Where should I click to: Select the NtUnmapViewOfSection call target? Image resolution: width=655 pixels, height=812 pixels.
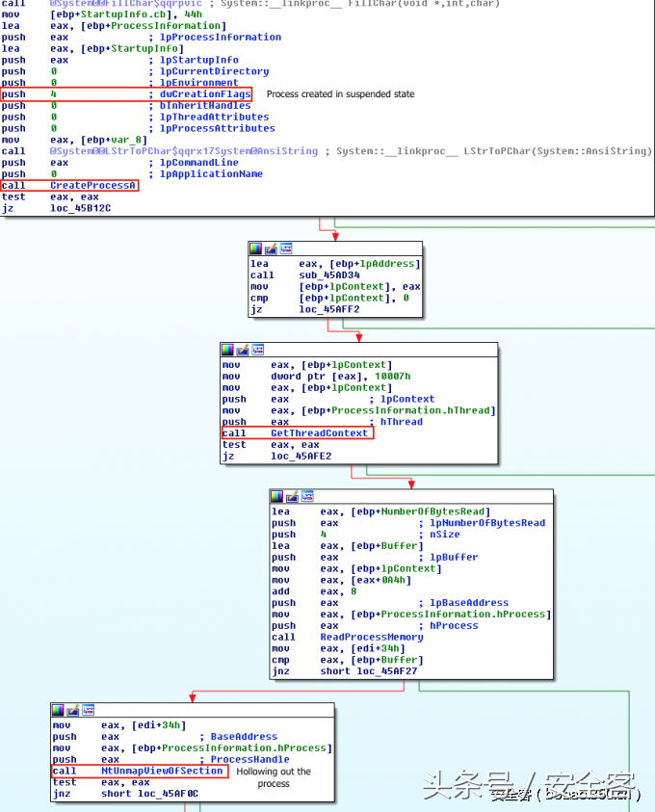tap(162, 771)
